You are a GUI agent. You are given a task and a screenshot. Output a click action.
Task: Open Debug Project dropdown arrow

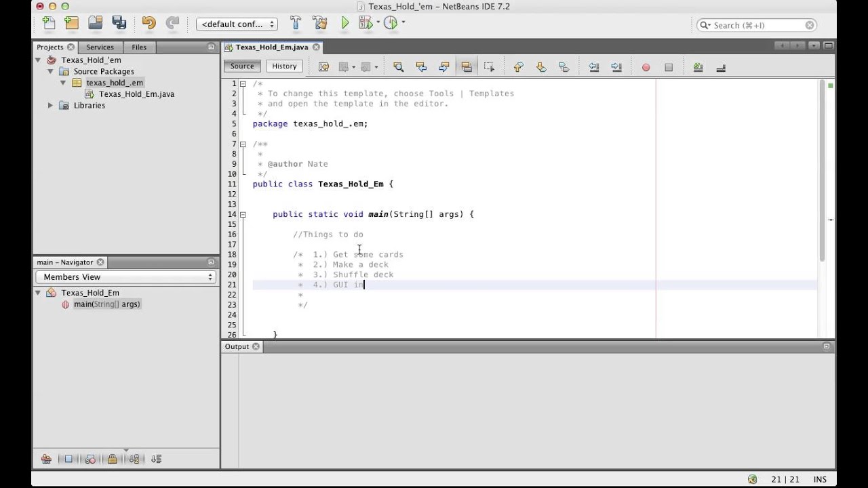(x=378, y=22)
